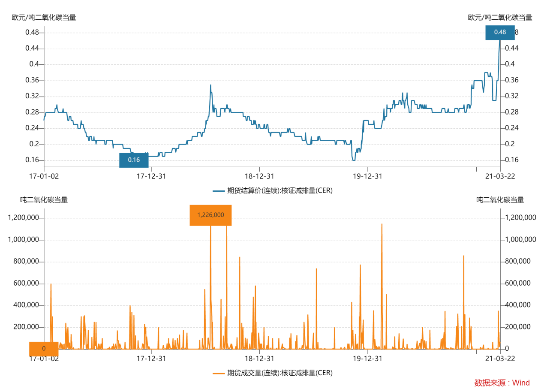Click the blue 0.16 minimum price label
The width and height of the screenshot is (544, 392).
(134, 160)
